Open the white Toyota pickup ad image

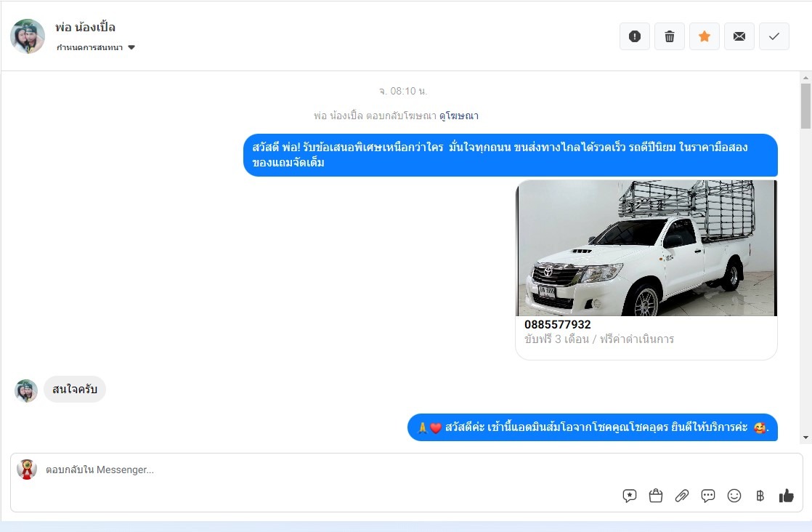coord(646,248)
